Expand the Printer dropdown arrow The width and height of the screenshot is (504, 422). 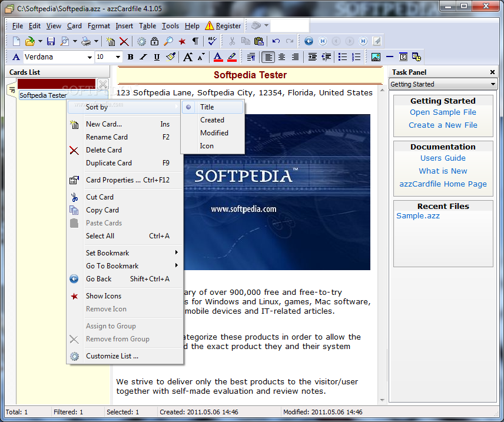click(x=96, y=41)
